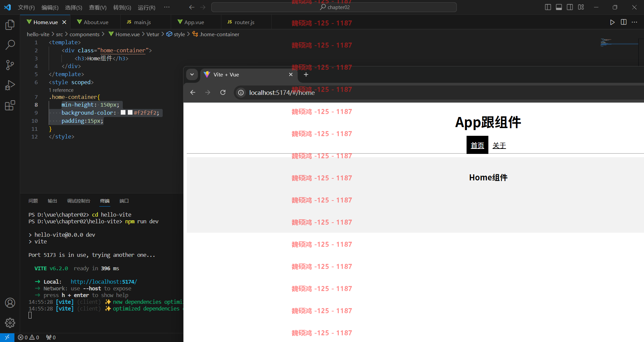Image resolution: width=644 pixels, height=342 pixels.
Task: Run the file with the play icon
Action: tap(612, 22)
